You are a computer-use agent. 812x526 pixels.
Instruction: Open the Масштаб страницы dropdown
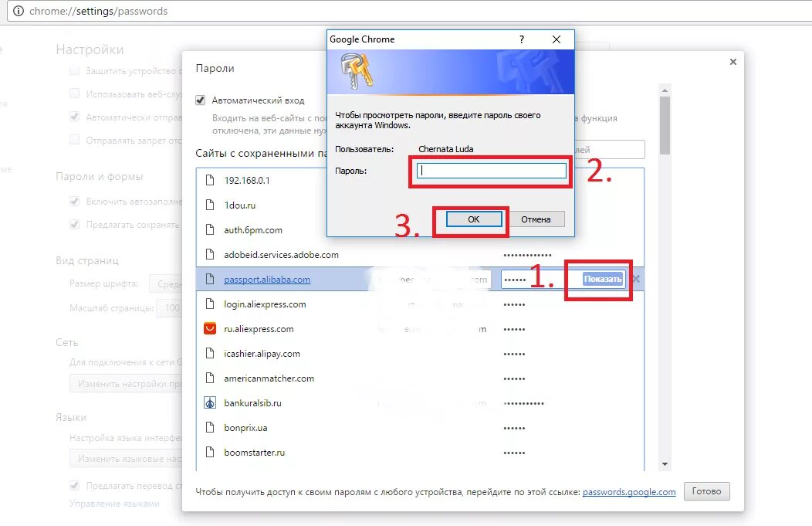point(169,308)
